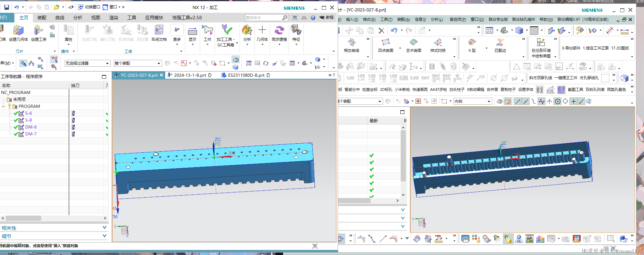
Task: Open the Feature (特征) binoculars tool
Action: point(296,30)
